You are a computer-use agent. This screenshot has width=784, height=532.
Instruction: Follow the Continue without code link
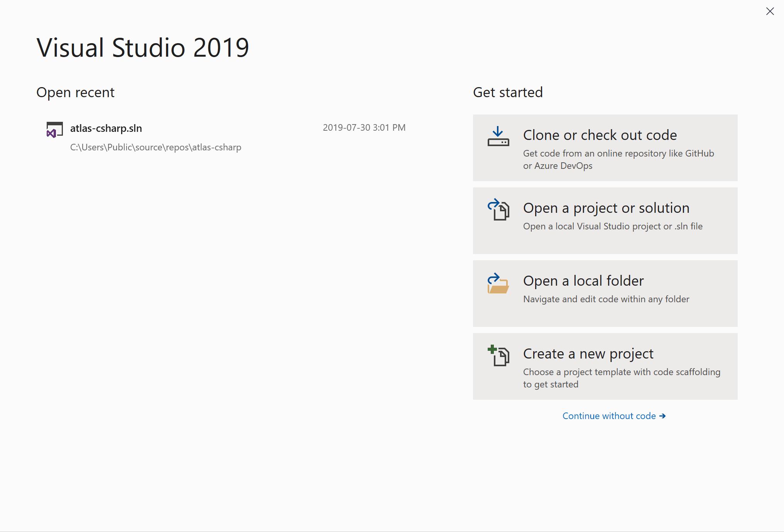(614, 416)
